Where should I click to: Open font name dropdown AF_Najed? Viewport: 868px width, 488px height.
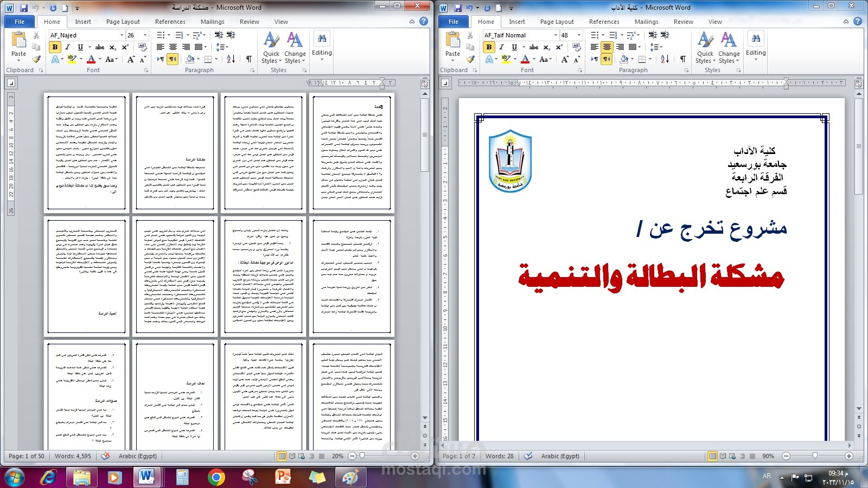coord(121,35)
